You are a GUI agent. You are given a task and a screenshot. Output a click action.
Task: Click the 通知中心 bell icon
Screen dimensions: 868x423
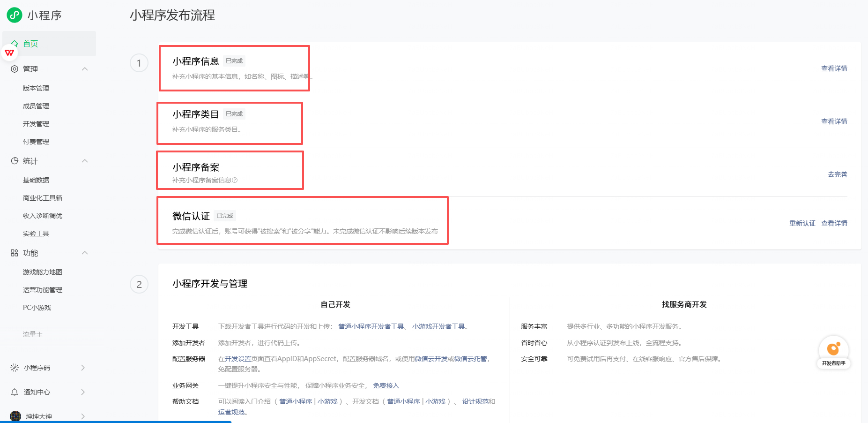pos(14,392)
